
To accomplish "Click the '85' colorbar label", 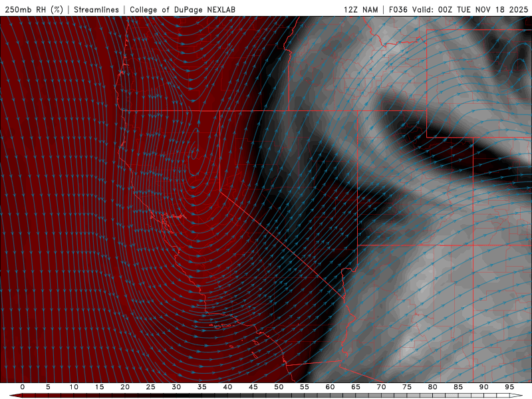I will 458,387.
